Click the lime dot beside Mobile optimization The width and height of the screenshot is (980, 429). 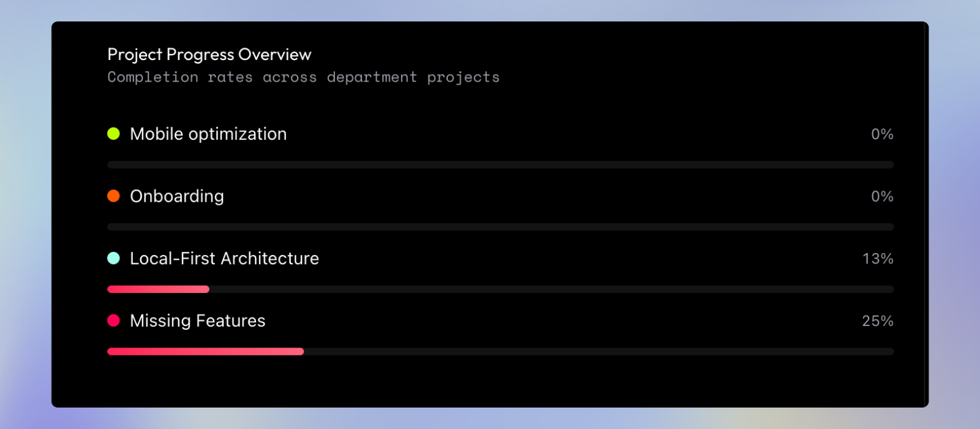113,134
